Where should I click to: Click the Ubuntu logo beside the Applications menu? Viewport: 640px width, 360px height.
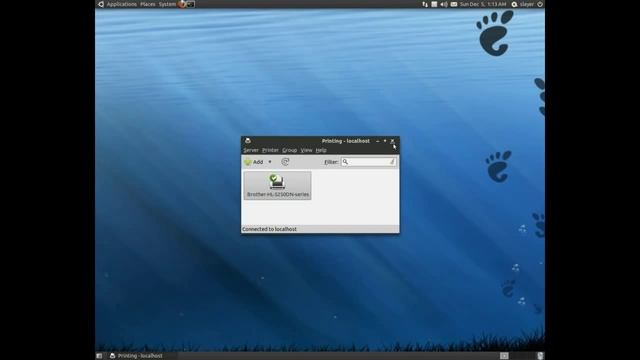101,4
